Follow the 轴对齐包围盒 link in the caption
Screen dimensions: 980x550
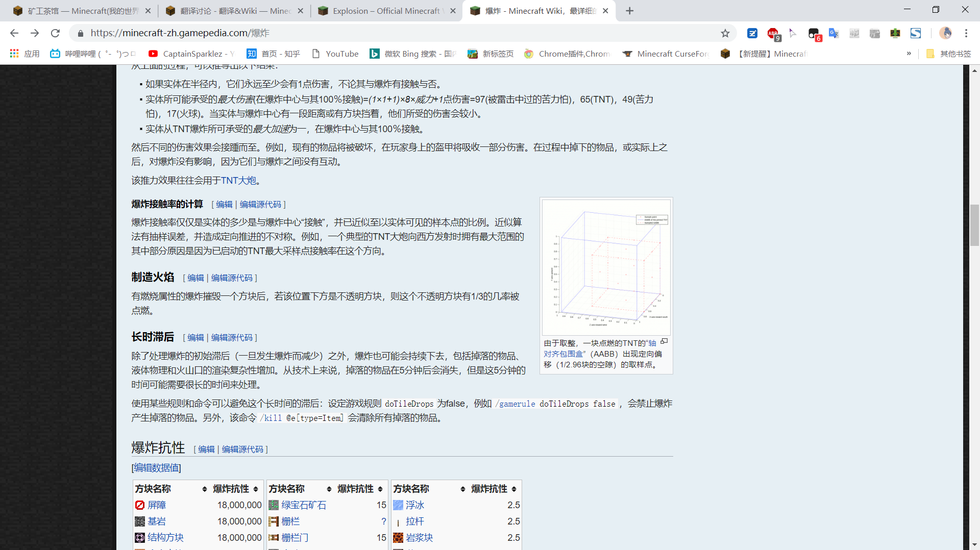[x=600, y=348]
